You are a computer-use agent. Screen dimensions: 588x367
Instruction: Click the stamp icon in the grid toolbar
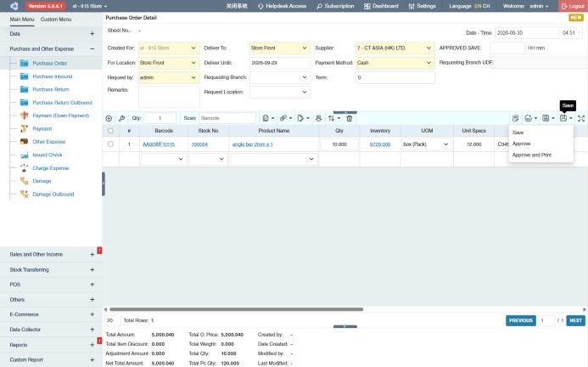click(318, 118)
